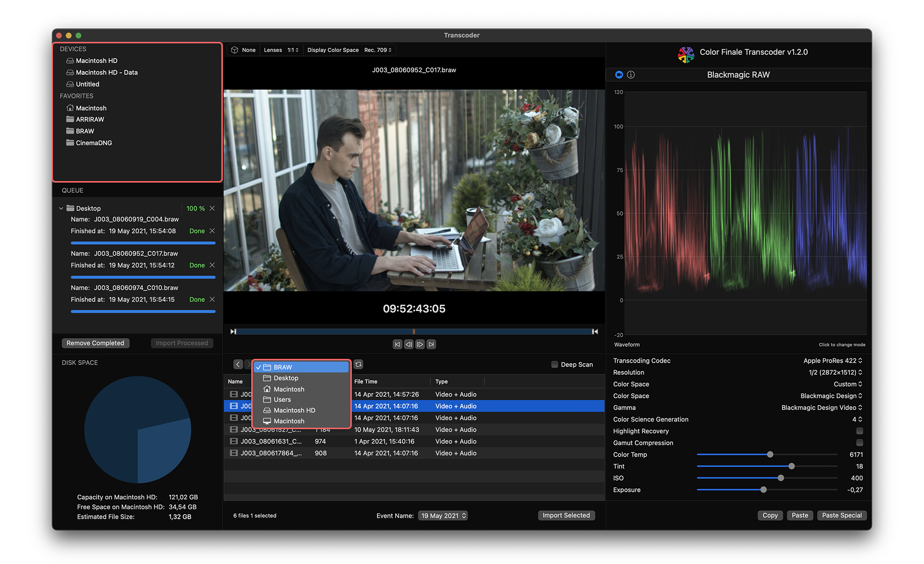Open the Resolution 1/2 dropdown
Viewport: 924px width, 564px height.
click(835, 372)
